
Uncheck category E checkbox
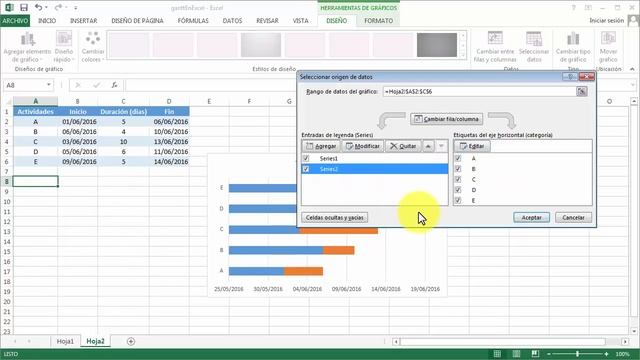pos(458,200)
